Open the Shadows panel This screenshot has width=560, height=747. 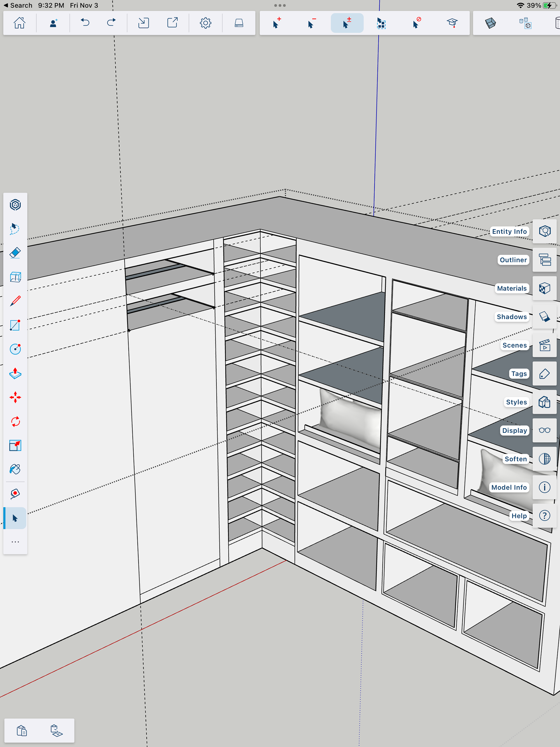tap(544, 317)
